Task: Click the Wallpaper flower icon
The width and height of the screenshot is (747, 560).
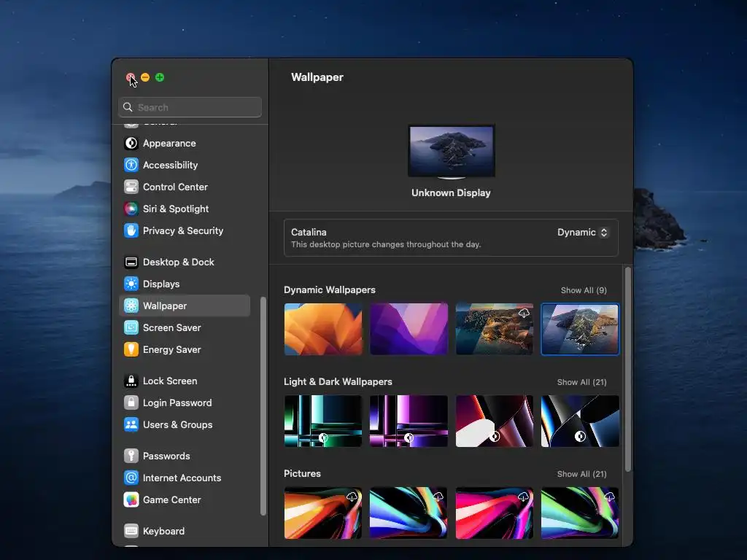Action: point(131,306)
